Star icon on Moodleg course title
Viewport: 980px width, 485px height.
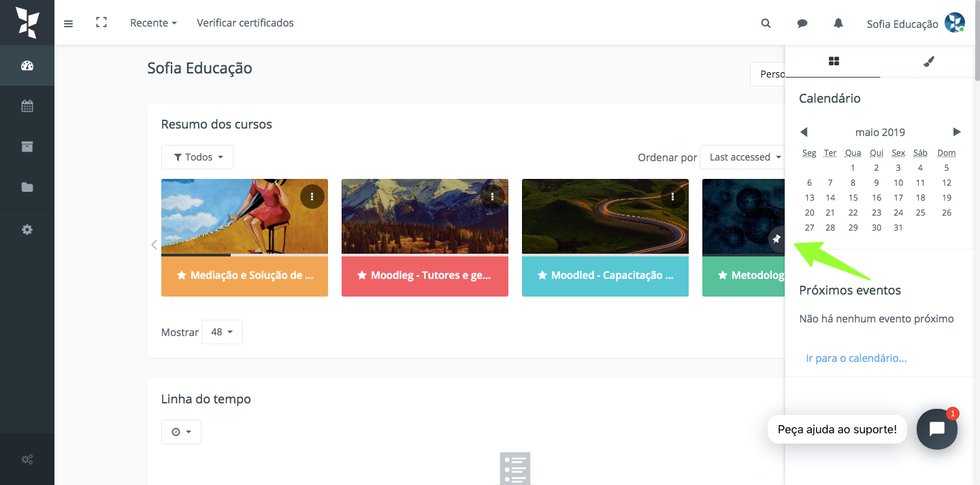tap(362, 275)
